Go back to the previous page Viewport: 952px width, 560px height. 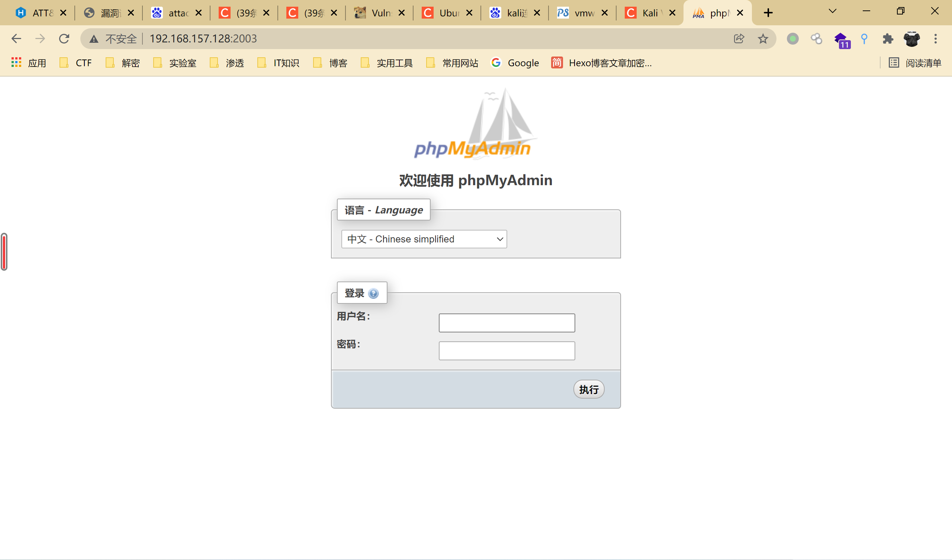16,39
